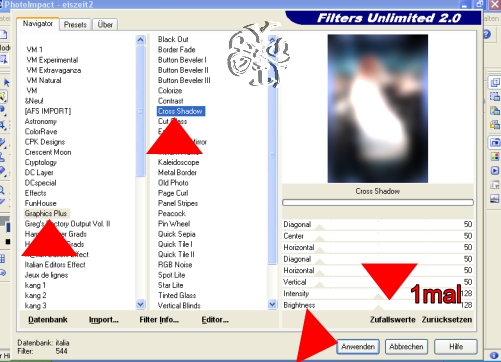Choose the Cross Shadow filter
501x362 pixels.
[x=181, y=111]
